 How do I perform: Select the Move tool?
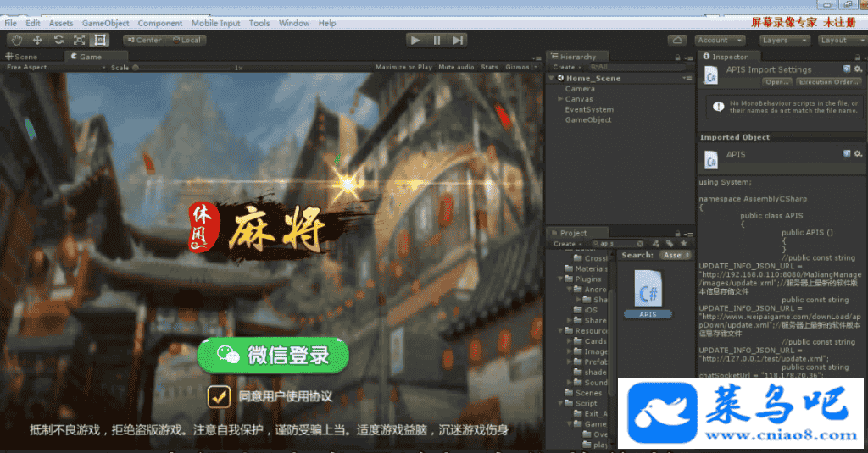click(x=37, y=40)
